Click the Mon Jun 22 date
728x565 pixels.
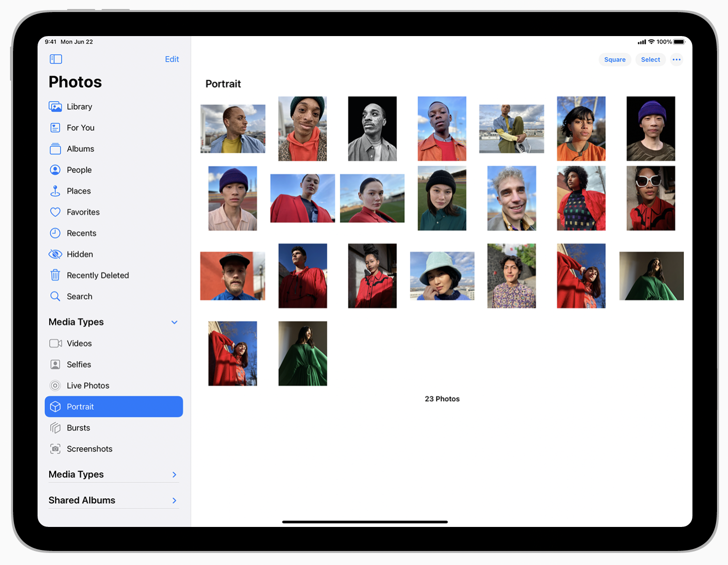(77, 42)
